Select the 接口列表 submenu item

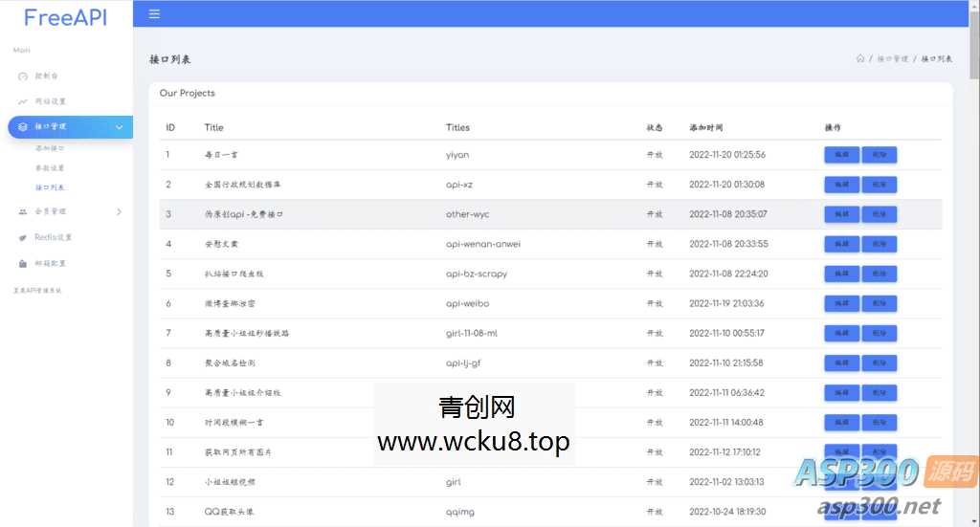point(50,187)
